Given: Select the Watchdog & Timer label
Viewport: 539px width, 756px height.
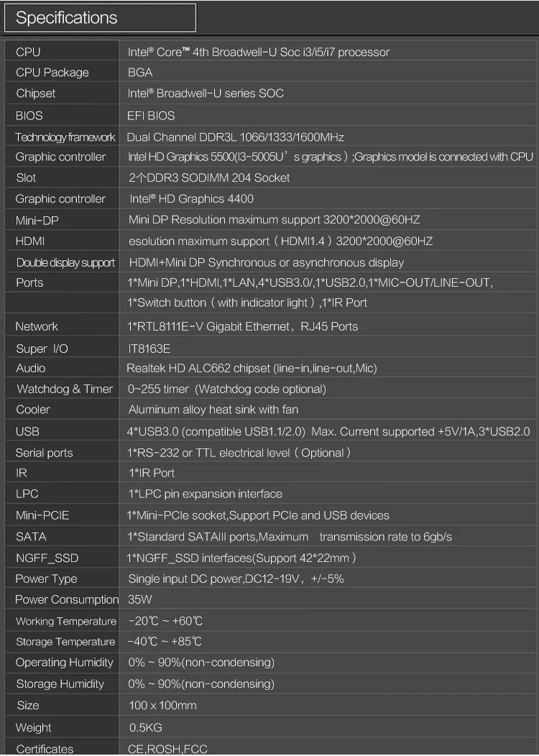Looking at the screenshot, I should (x=65, y=389).
